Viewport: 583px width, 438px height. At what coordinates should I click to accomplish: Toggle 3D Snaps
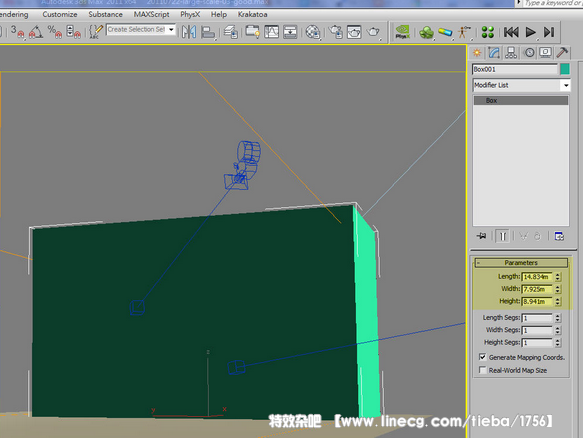[17, 32]
